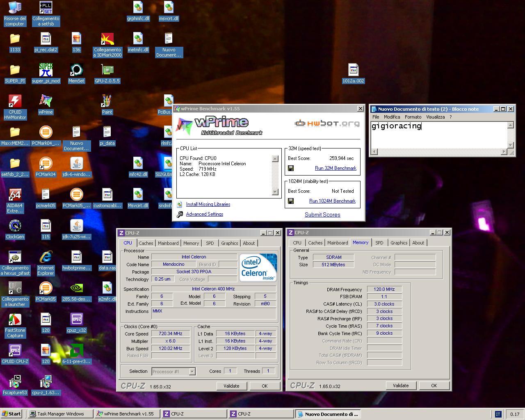Open the ? help menu in Blocco note
This screenshot has width=525, height=420.
450,117
